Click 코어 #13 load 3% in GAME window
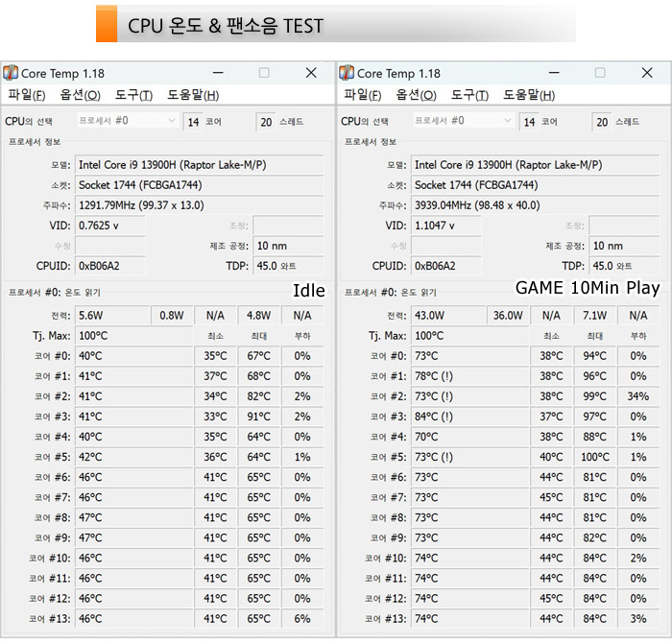This screenshot has width=672, height=644. [x=638, y=619]
